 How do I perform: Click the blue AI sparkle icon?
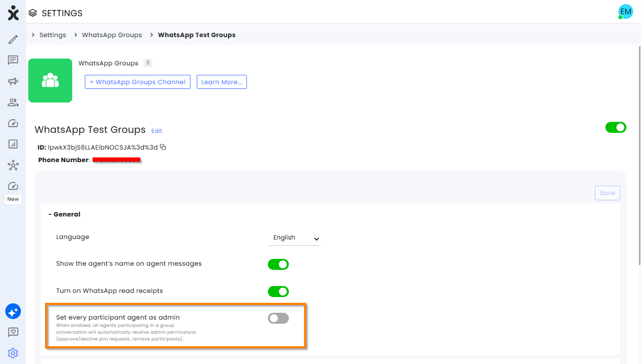coord(13,311)
